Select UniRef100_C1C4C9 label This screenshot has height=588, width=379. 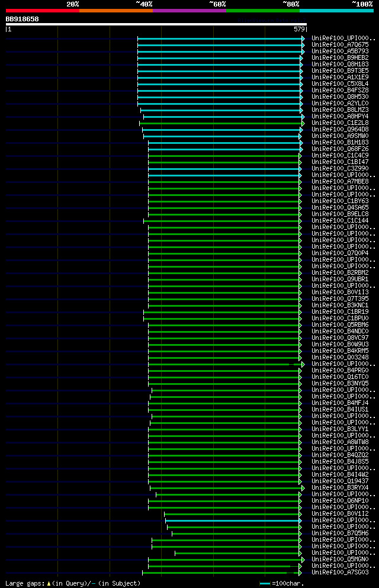click(340, 156)
